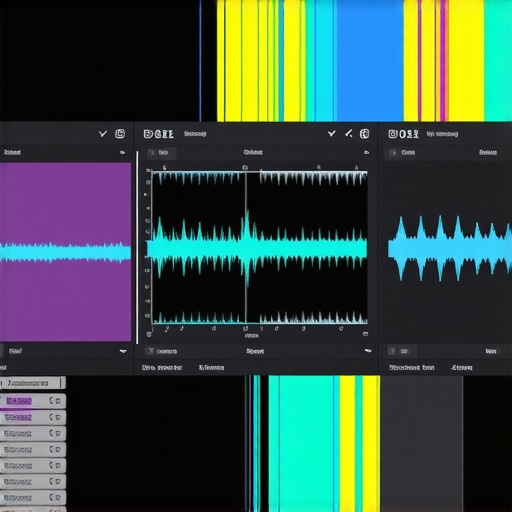The width and height of the screenshot is (512, 512).
Task: Click the small icon at the middle waveform's bottom-left corner
Action: coord(149,334)
